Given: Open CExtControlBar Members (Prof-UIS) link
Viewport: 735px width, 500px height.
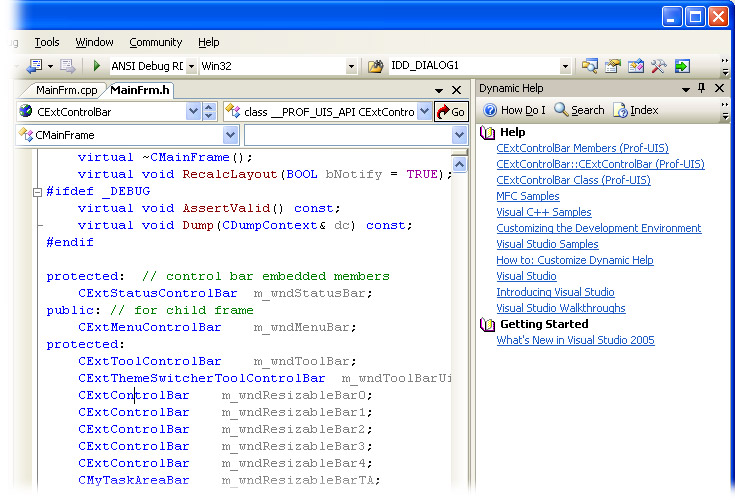Looking at the screenshot, I should tap(583, 148).
